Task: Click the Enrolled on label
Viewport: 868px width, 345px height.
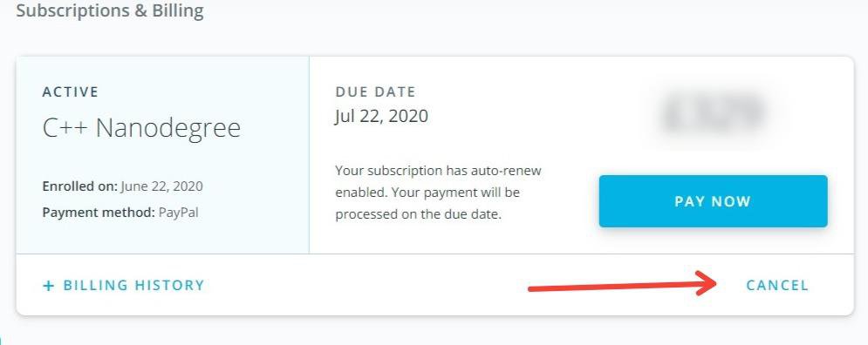Action: point(79,186)
